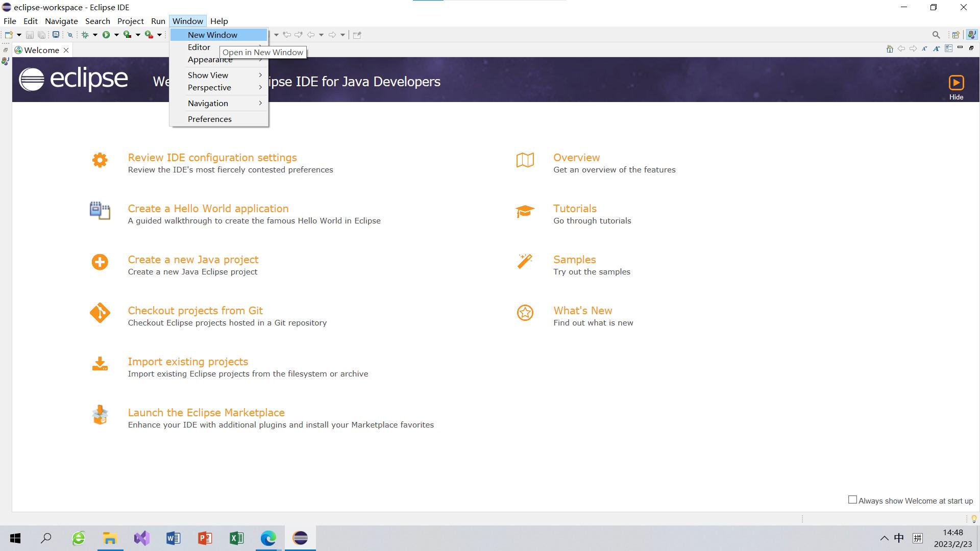Viewport: 980px width, 551px height.
Task: Click the Reduce font size icon
Action: [925, 48]
